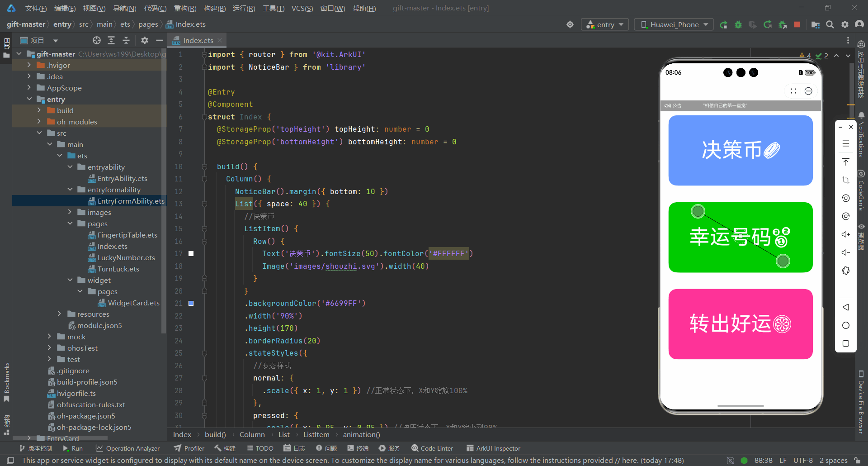This screenshot has height=466, width=868.
Task: Open the search everywhere magnifier
Action: pos(830,25)
